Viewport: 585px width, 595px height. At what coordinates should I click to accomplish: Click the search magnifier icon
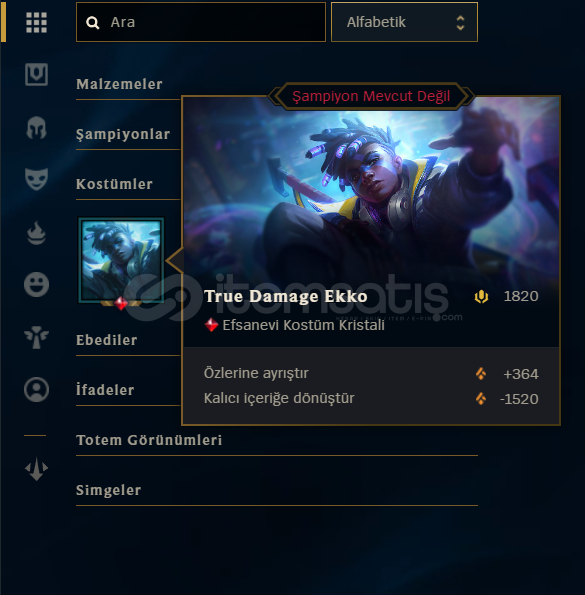93,23
